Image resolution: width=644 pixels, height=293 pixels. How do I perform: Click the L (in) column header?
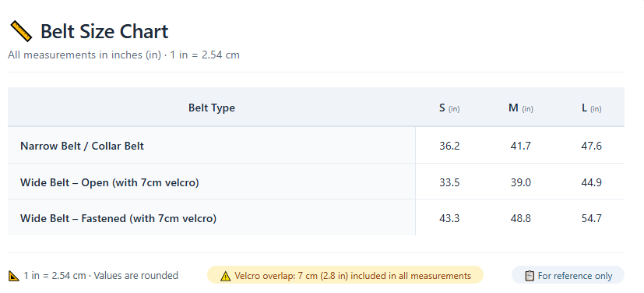click(x=591, y=108)
